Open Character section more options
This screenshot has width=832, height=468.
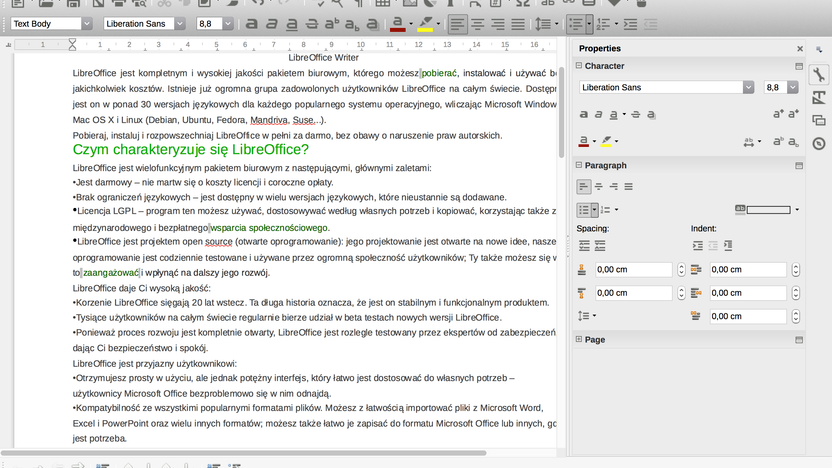799,66
